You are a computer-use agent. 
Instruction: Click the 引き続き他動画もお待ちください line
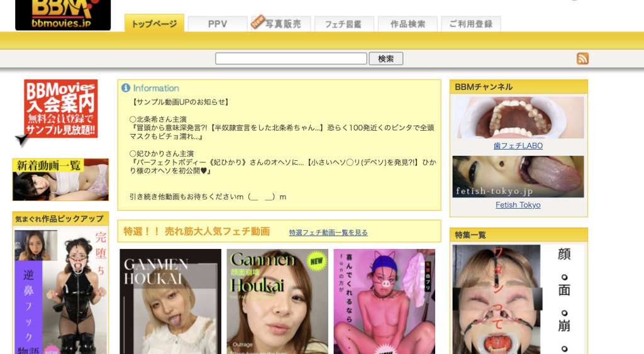(208, 197)
